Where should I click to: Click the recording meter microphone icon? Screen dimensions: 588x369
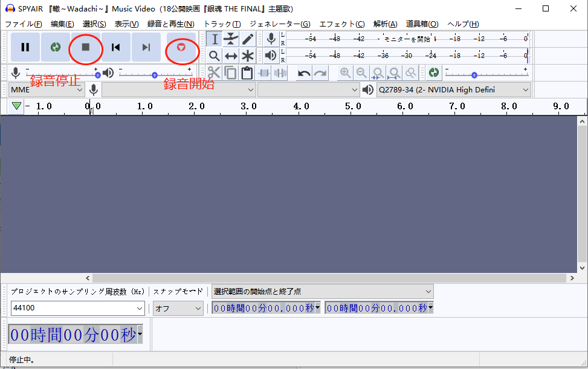click(x=271, y=39)
